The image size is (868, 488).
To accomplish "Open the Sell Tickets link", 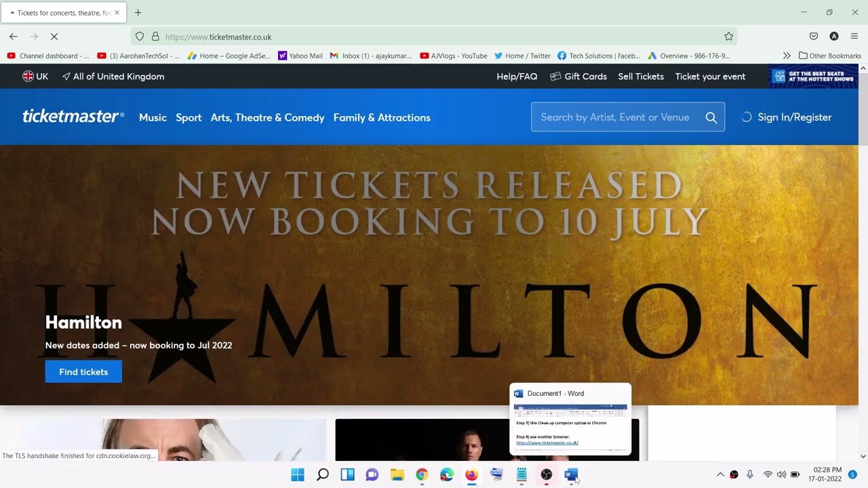I will pos(641,77).
